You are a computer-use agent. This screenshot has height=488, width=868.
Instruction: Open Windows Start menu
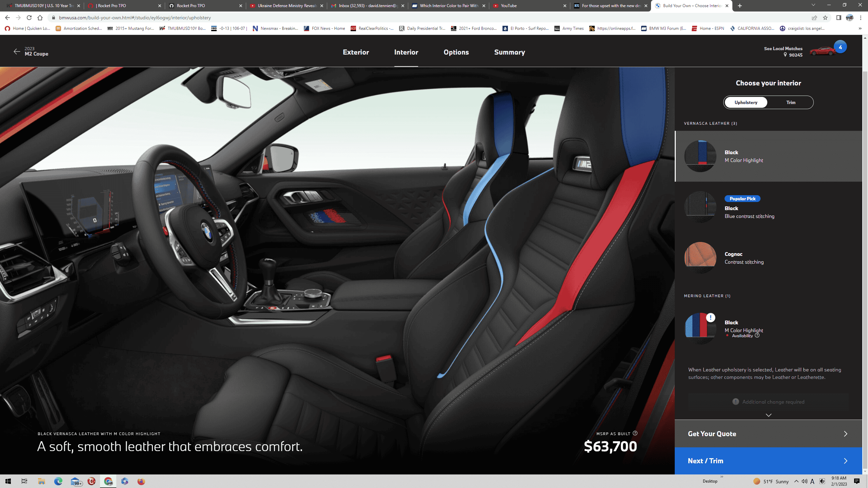[8, 481]
